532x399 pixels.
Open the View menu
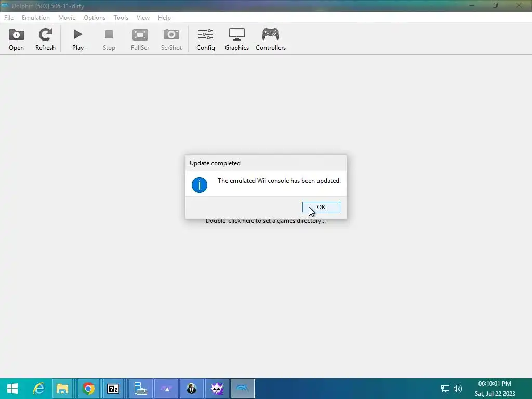point(143,17)
